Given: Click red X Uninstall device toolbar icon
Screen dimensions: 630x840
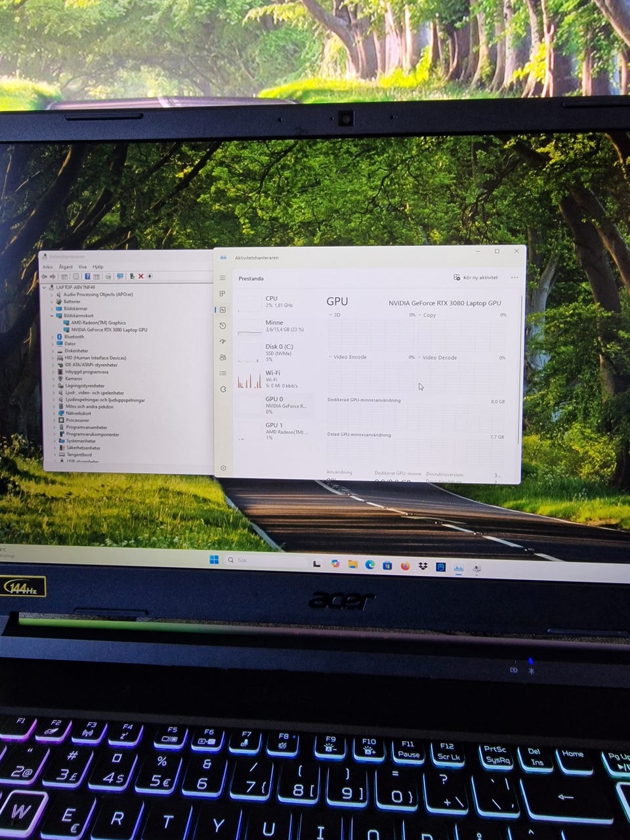Looking at the screenshot, I should pyautogui.click(x=140, y=276).
